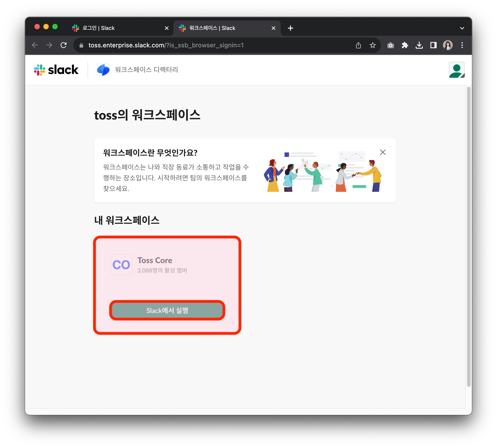Switch to the 로그인 | Slack tab
497x448 pixels.
[x=99, y=28]
